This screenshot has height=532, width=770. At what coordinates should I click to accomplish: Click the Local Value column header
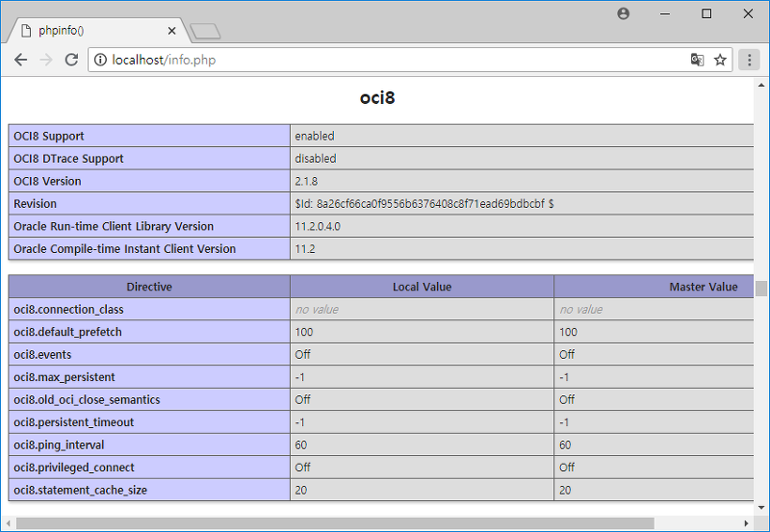tap(422, 287)
